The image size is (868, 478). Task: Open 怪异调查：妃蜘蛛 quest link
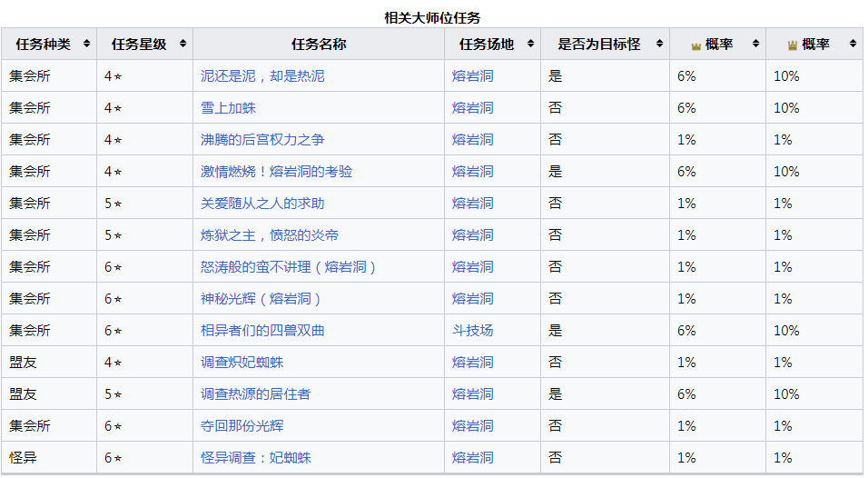(256, 458)
